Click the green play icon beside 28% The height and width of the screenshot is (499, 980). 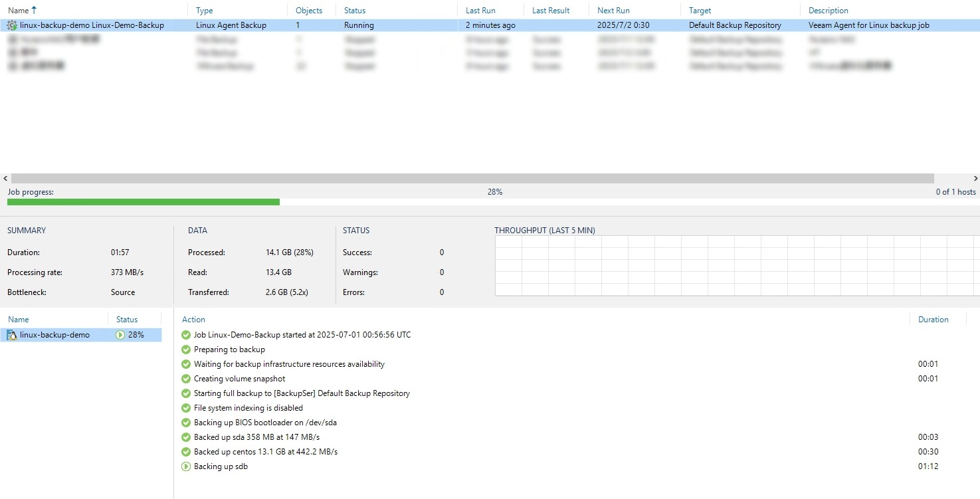click(120, 335)
